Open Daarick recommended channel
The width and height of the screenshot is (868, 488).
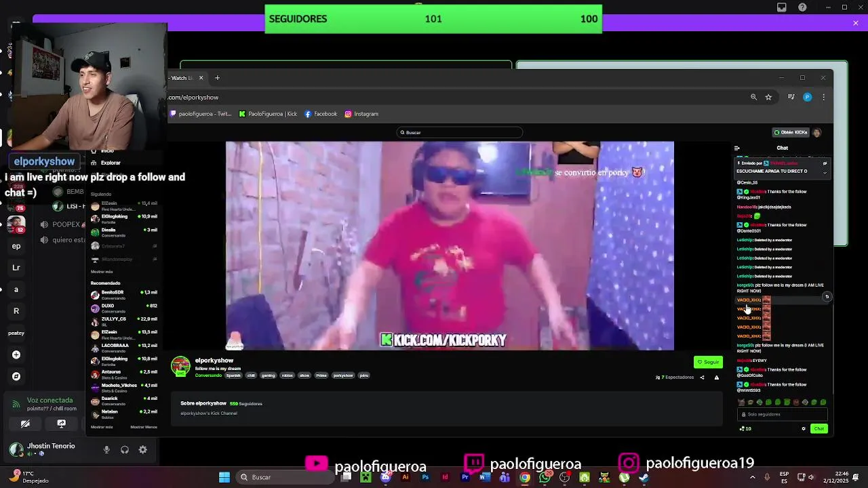[x=124, y=401]
